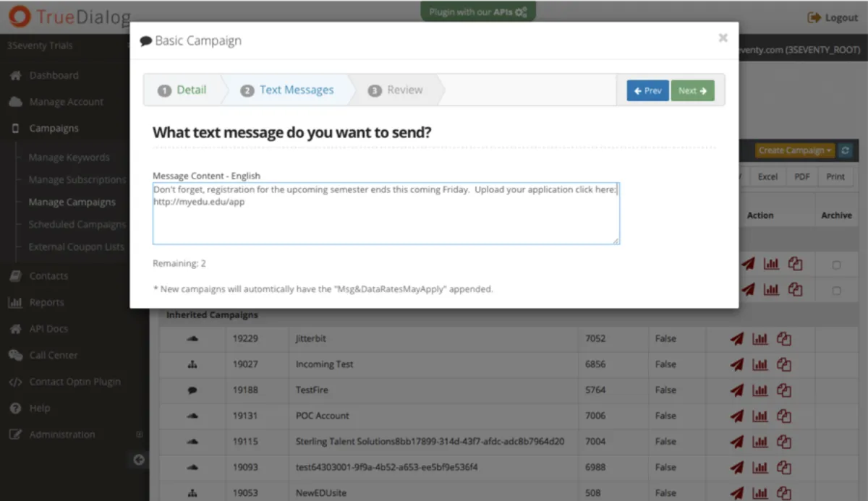Image resolution: width=868 pixels, height=501 pixels.
Task: Click the Reports bar-chart icon in sidebar
Action: click(x=14, y=302)
